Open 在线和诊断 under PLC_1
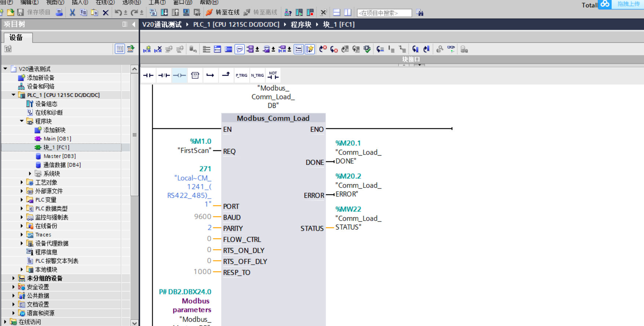This screenshot has width=644, height=326. point(49,112)
